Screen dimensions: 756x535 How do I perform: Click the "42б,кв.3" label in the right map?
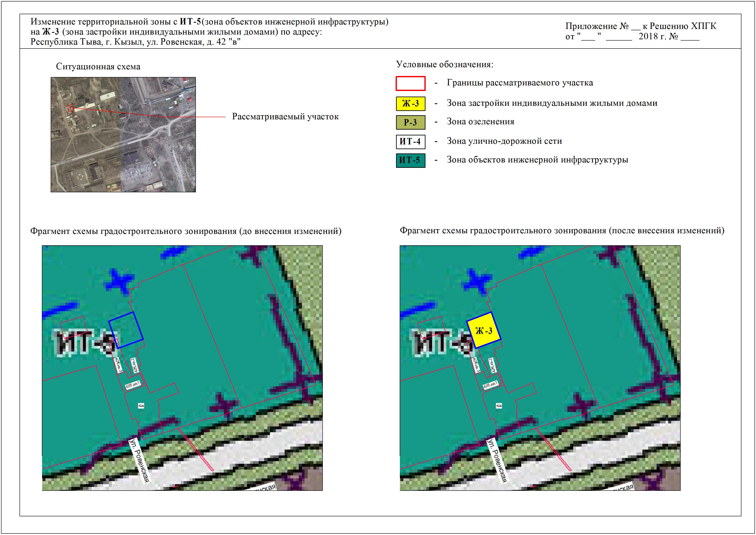tap(476, 365)
